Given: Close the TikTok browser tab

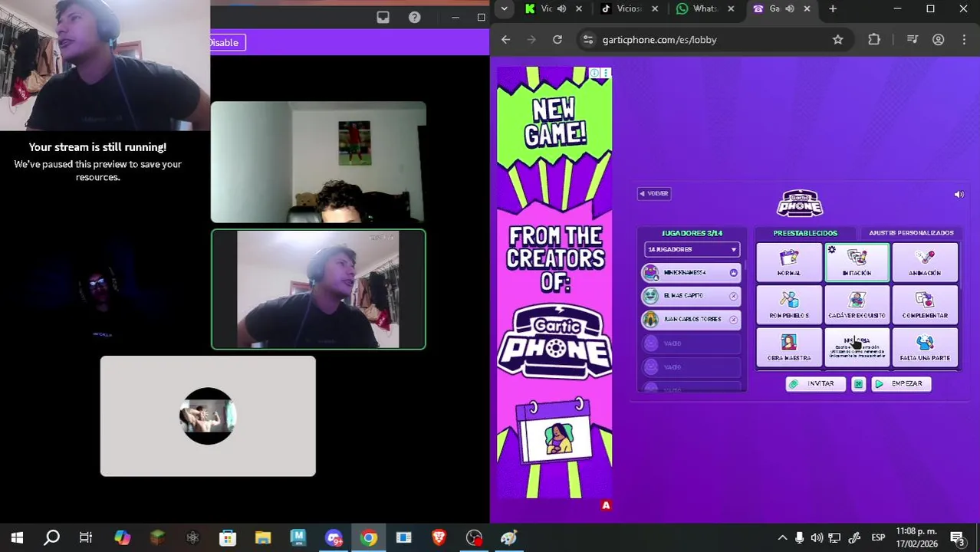Looking at the screenshot, I should 655,8.
